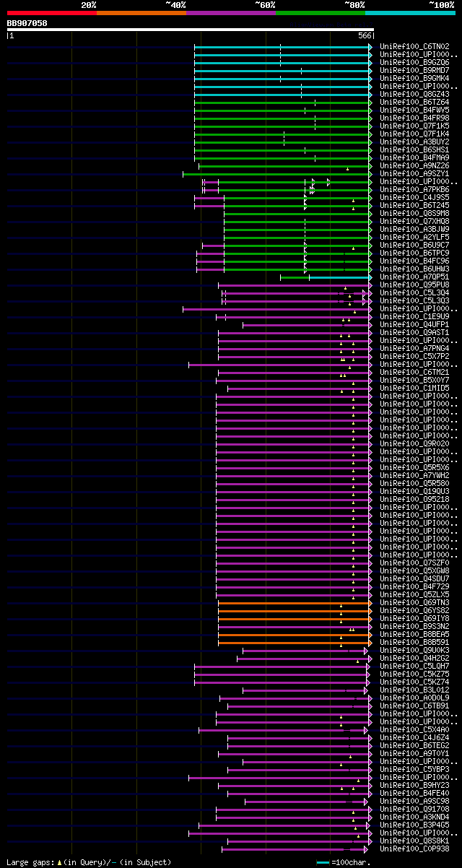Click the red 20% identity legend segment
This screenshot has height=868, width=462.
point(51,13)
